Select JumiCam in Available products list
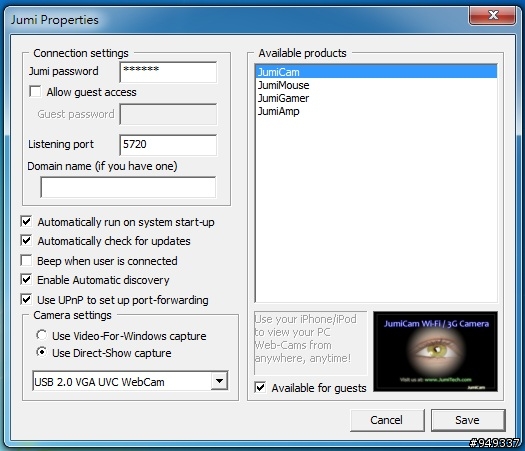This screenshot has width=525, height=451. click(x=376, y=72)
